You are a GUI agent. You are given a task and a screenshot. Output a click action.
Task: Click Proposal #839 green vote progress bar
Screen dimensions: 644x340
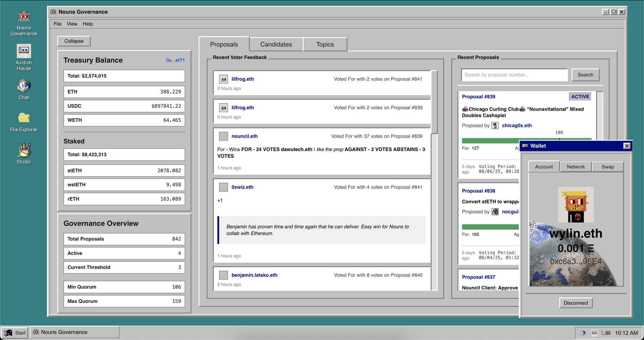point(490,141)
